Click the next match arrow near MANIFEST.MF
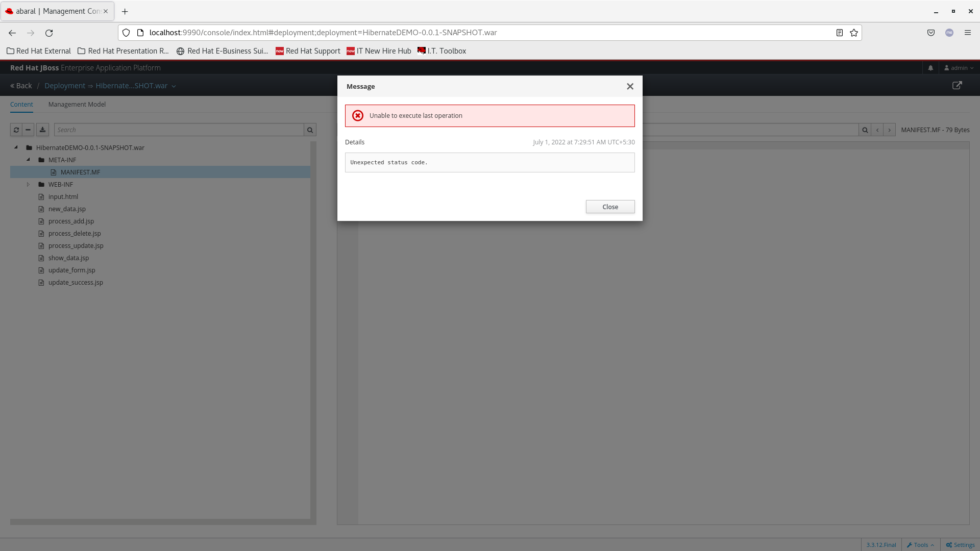 pos(890,130)
